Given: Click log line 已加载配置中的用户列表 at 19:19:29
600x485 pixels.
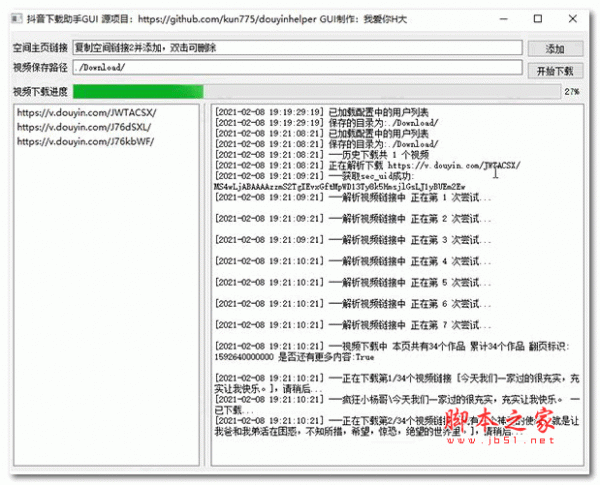Looking at the screenshot, I should (321, 112).
